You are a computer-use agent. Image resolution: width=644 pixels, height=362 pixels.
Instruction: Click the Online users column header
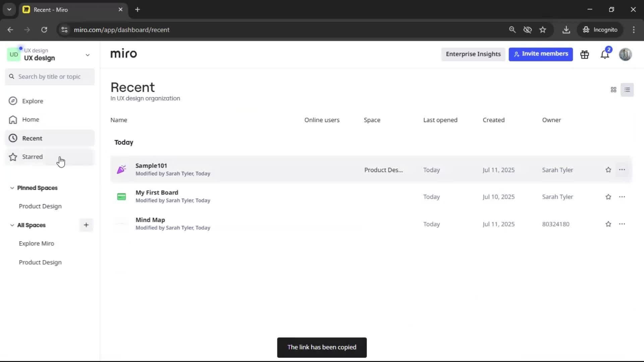[x=322, y=120]
